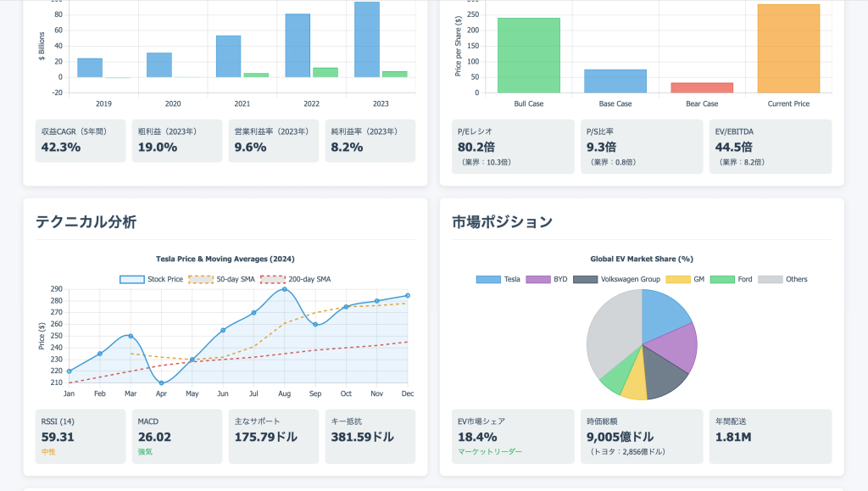Click the orange Current Price bar
Screen dimensions: 868x491
(788, 48)
